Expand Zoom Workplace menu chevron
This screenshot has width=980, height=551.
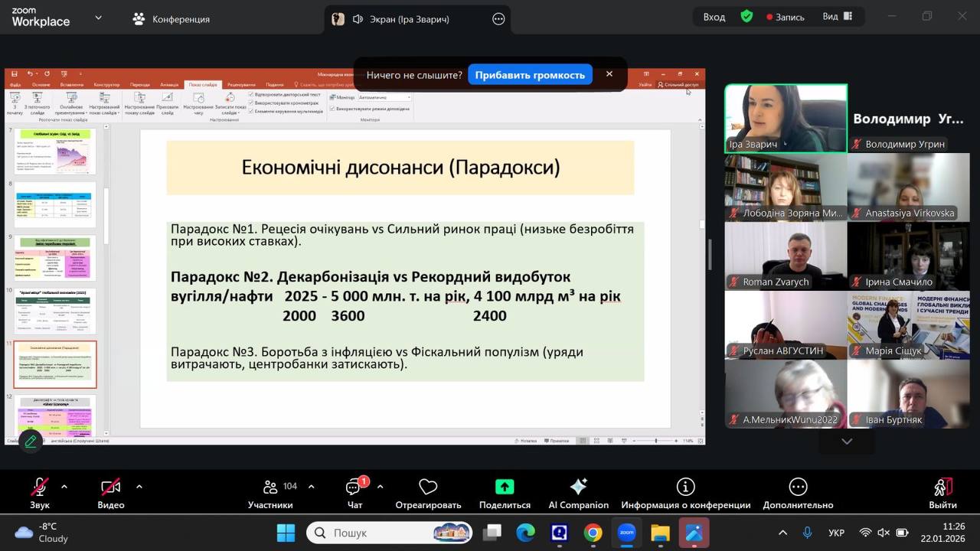point(98,18)
